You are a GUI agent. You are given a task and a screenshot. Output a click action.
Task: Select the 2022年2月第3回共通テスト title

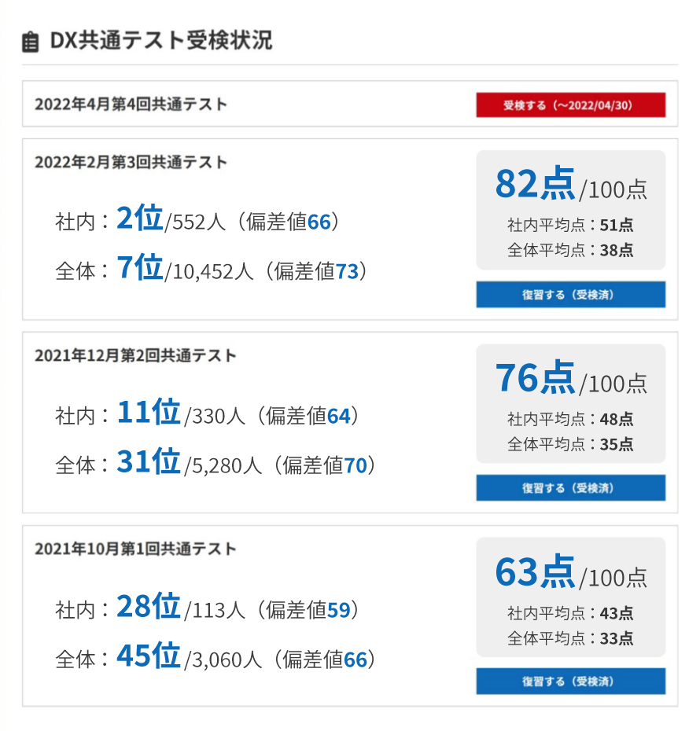(131, 163)
